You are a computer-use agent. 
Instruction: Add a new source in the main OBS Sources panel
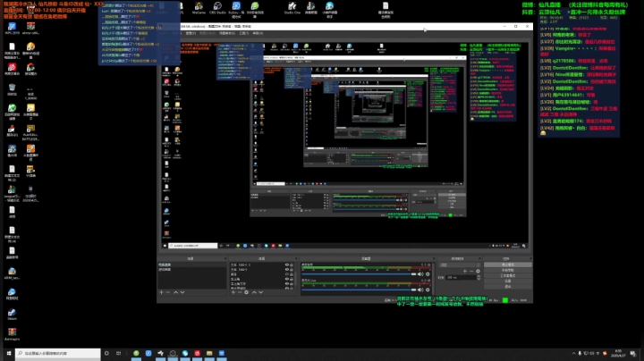233,292
